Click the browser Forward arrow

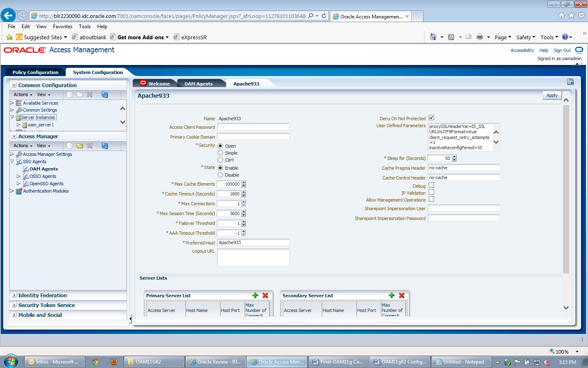[x=22, y=16]
